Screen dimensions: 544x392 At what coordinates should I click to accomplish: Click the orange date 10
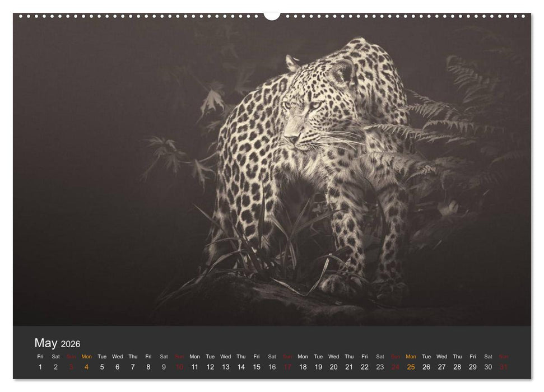click(x=180, y=368)
